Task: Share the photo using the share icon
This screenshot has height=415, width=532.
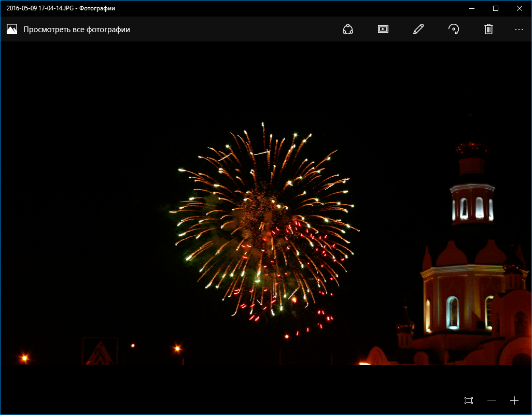Action: (x=347, y=30)
